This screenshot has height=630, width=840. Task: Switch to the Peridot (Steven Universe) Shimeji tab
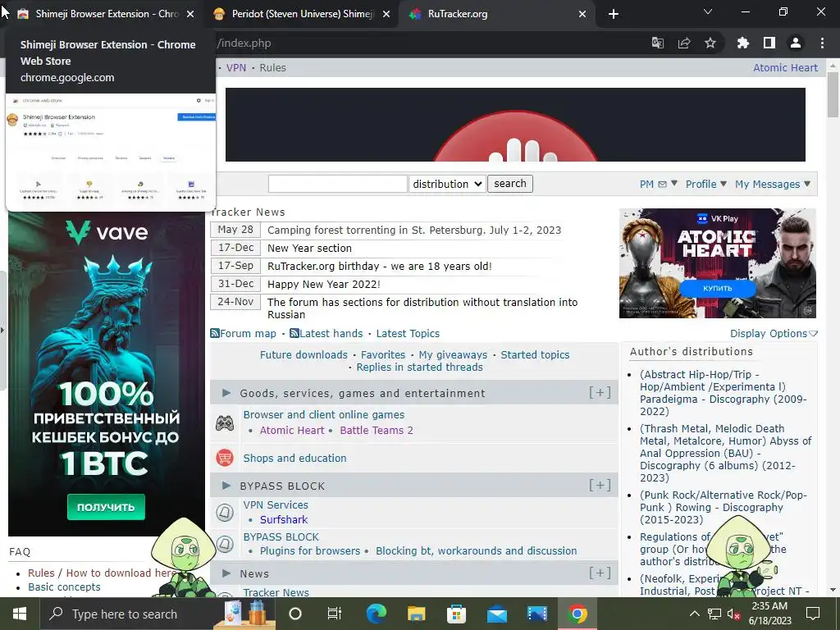coord(300,14)
